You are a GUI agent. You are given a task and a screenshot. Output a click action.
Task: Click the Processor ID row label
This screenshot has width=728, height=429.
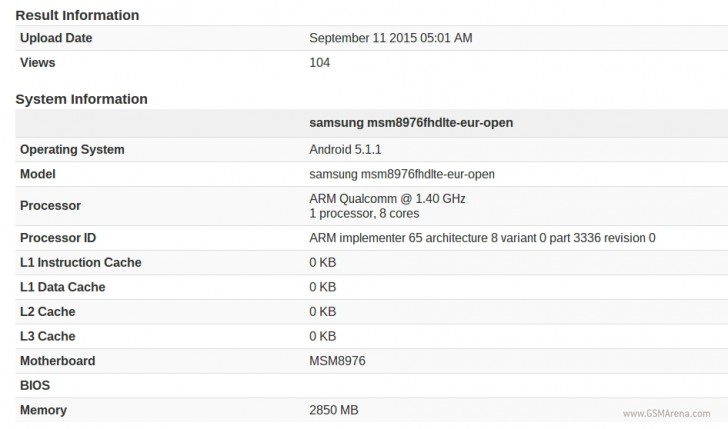58,238
